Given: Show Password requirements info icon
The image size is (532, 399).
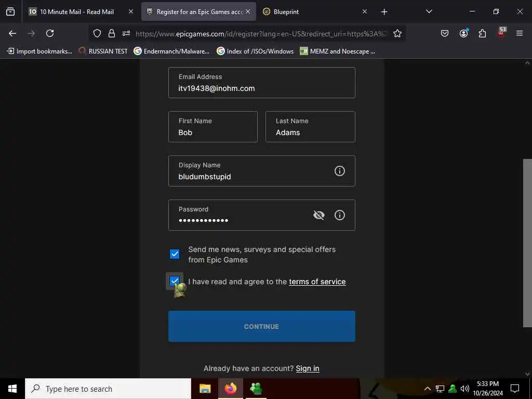Looking at the screenshot, I should 340,215.
